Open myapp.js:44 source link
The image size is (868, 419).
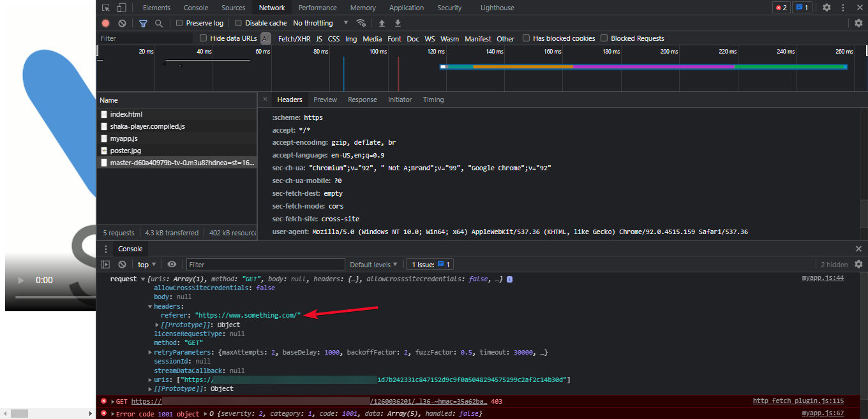823,278
